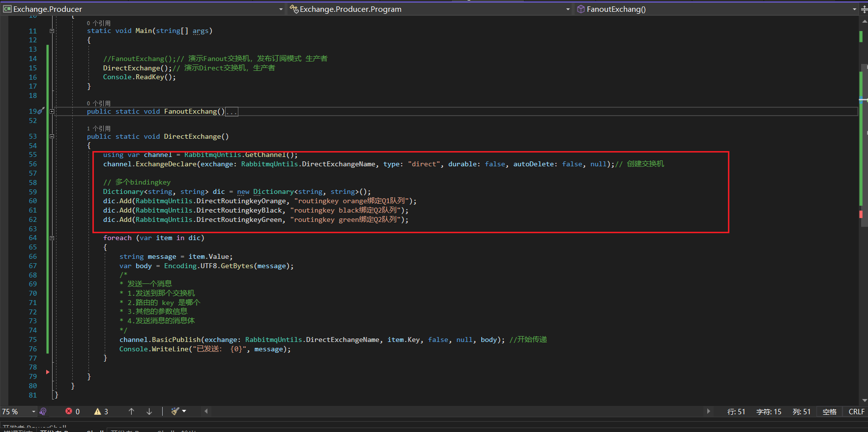This screenshot has height=432, width=868.
Task: Click the purple IntelliCode health icon
Action: click(x=43, y=411)
